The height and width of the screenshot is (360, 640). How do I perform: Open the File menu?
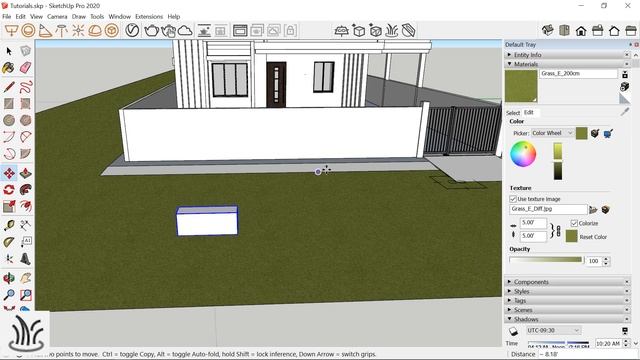(7, 16)
